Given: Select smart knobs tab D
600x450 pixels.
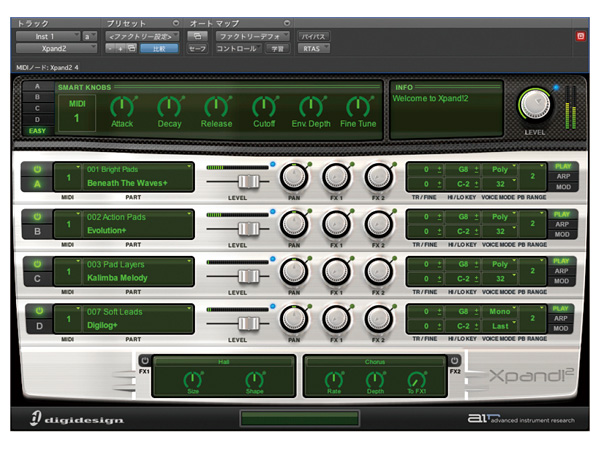Looking at the screenshot, I should (x=38, y=119).
